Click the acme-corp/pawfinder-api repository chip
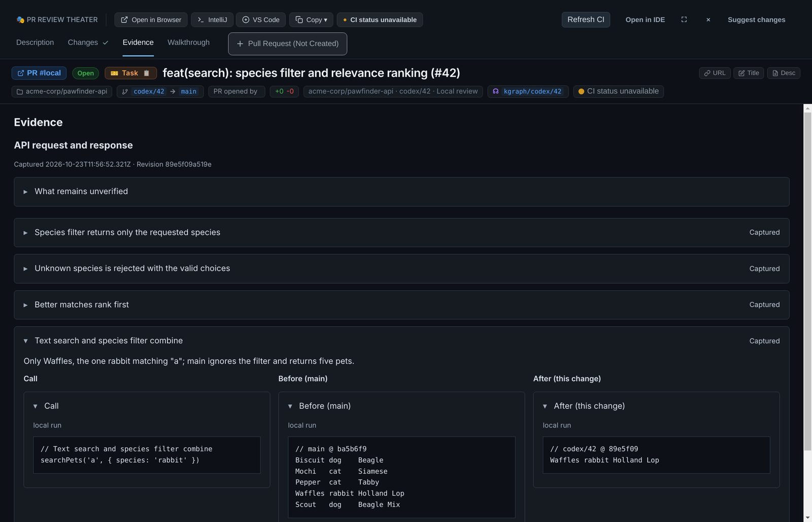The height and width of the screenshot is (522, 812). 62,91
